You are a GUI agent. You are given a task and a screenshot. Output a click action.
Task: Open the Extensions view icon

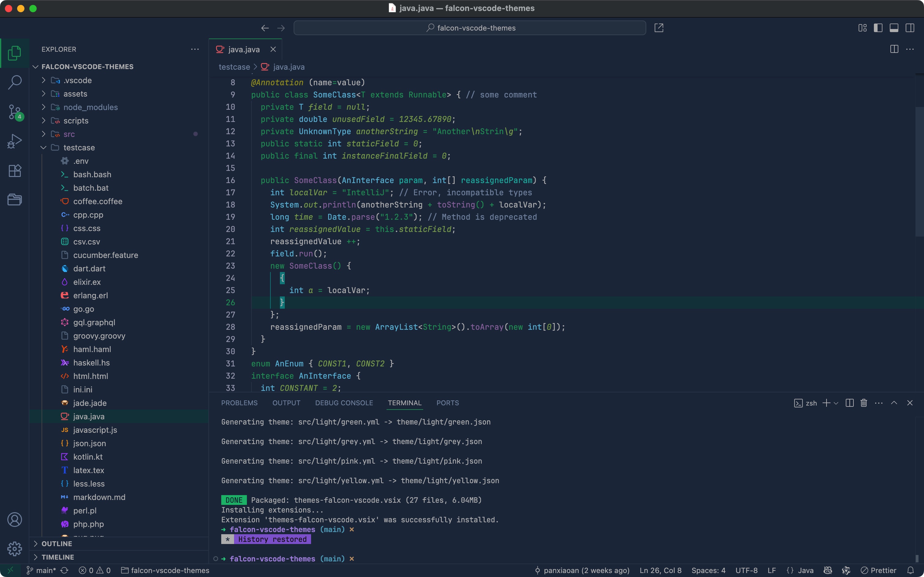click(14, 171)
